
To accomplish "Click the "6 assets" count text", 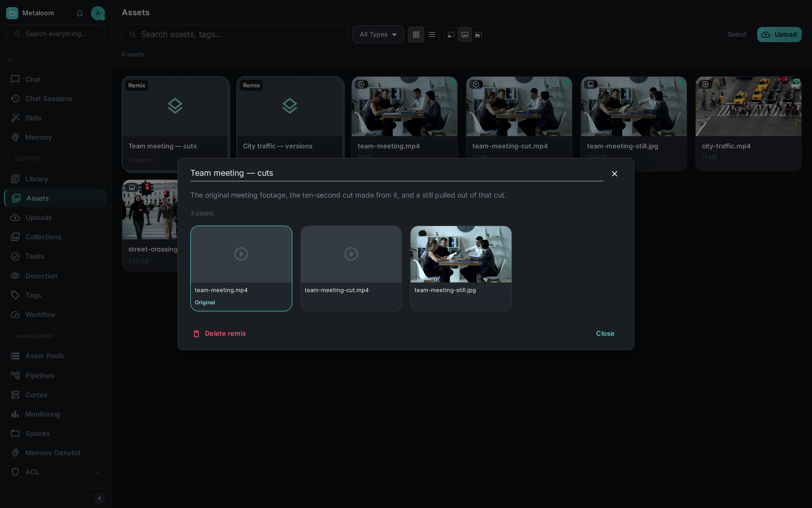I will coord(133,54).
